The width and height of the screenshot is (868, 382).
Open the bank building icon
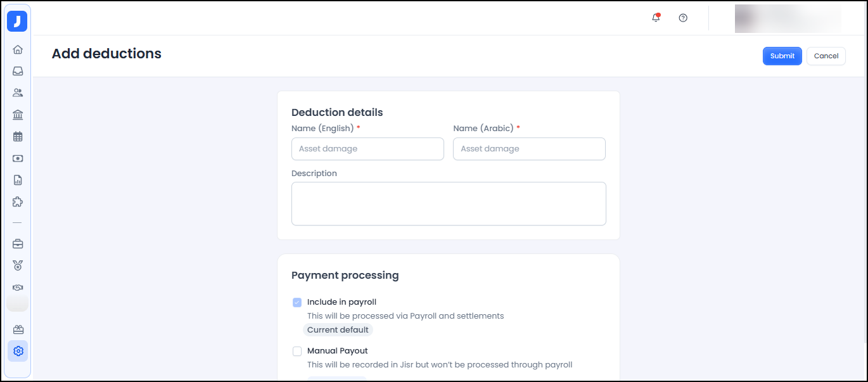[x=18, y=115]
